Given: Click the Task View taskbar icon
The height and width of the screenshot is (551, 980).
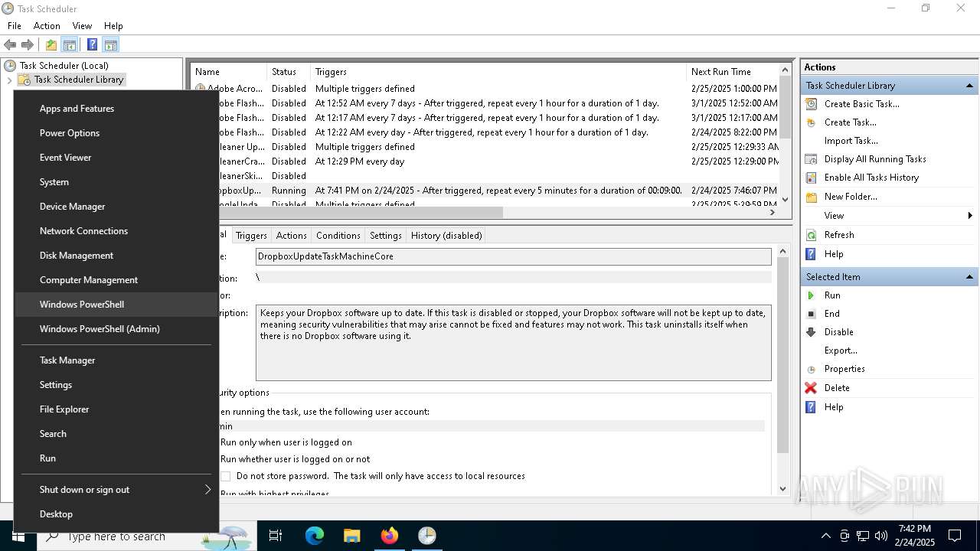Looking at the screenshot, I should [x=276, y=536].
